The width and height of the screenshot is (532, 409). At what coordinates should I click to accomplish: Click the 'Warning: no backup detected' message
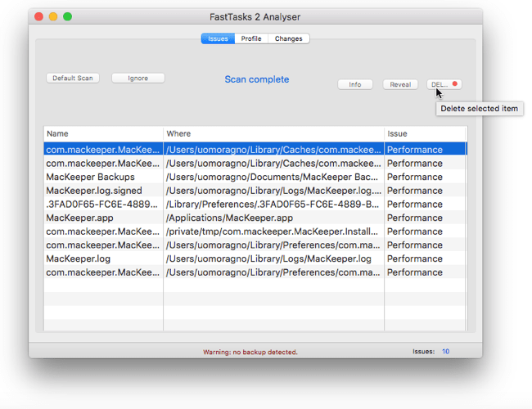coord(250,352)
